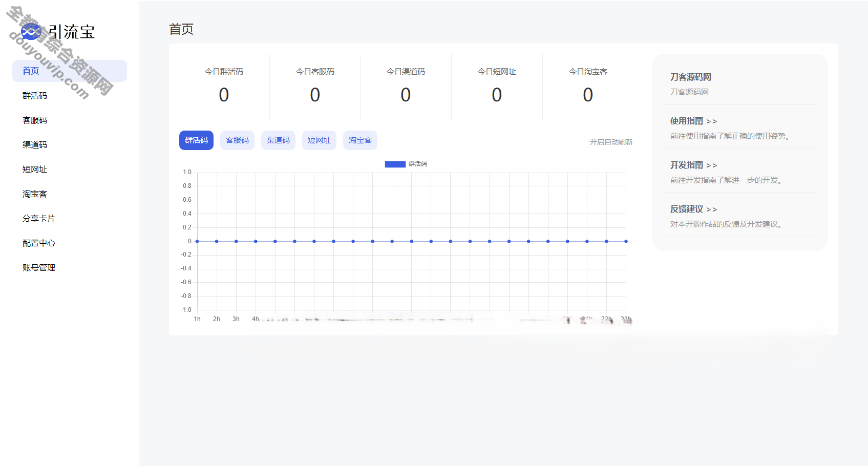Switch chart to 短网址 tab

point(319,140)
